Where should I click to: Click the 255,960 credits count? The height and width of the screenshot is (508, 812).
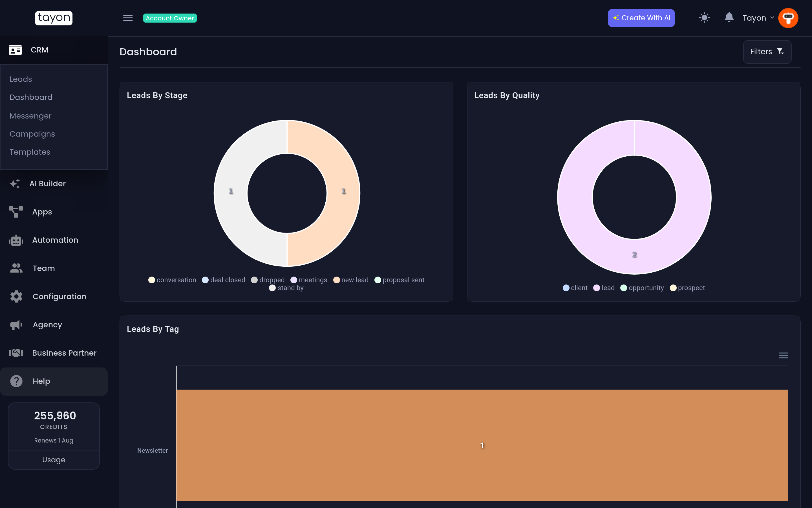(x=55, y=416)
